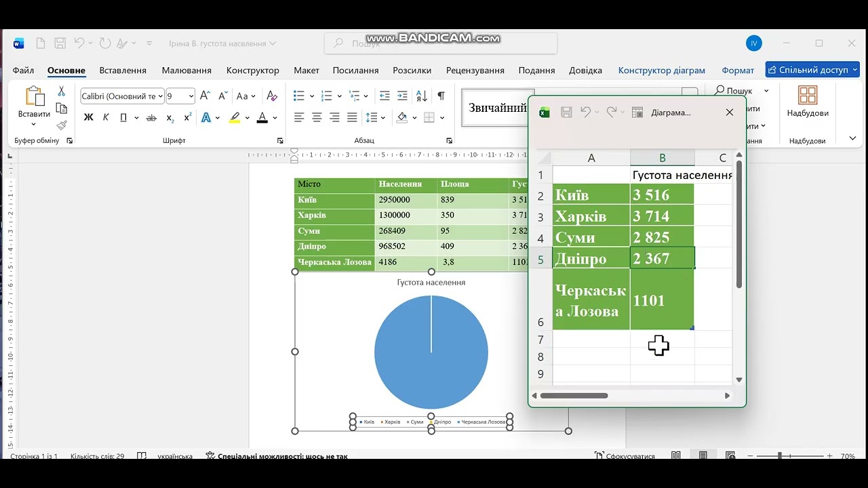Clear all formatting with the eraser A icon
The width and height of the screenshot is (868, 488).
tap(272, 96)
